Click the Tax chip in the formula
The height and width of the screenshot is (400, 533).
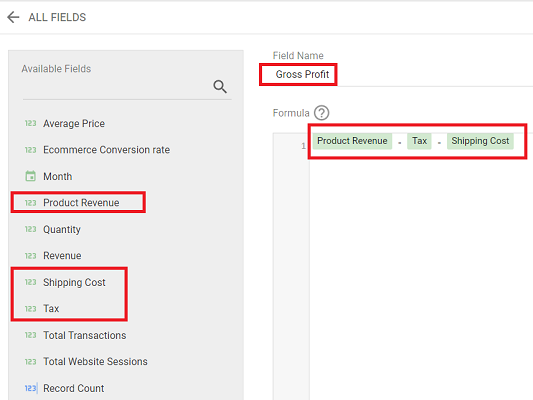419,141
